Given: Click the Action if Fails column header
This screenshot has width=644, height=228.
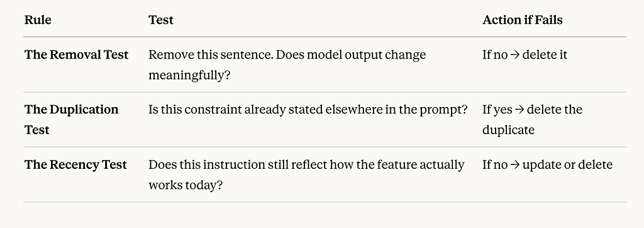Looking at the screenshot, I should click(x=523, y=20).
